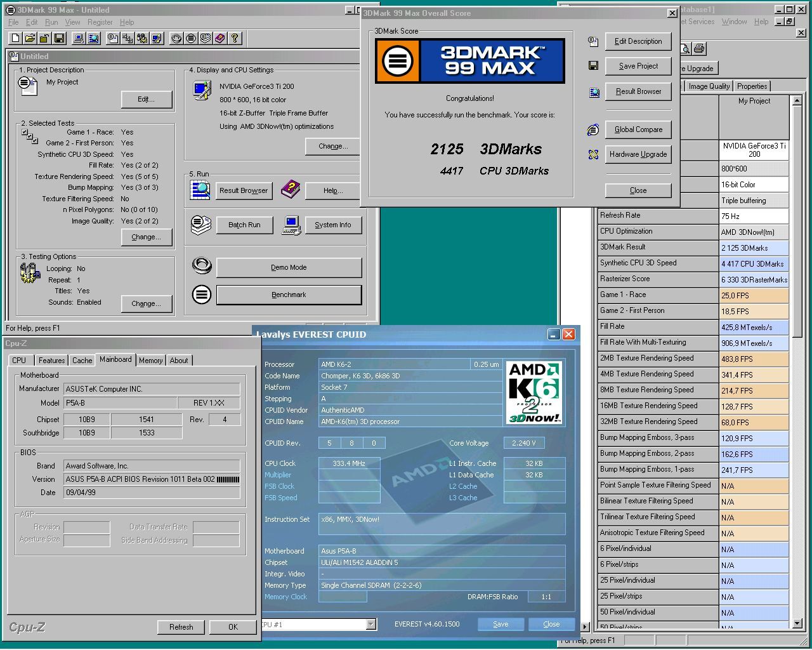The height and width of the screenshot is (650, 812).
Task: Click the yellow question mark toolbar icon
Action: pyautogui.click(x=235, y=38)
